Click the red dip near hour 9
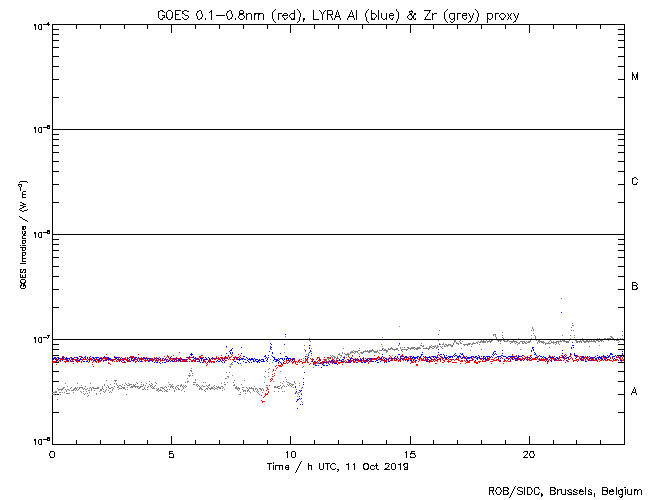This screenshot has height=500, width=650. click(x=263, y=399)
